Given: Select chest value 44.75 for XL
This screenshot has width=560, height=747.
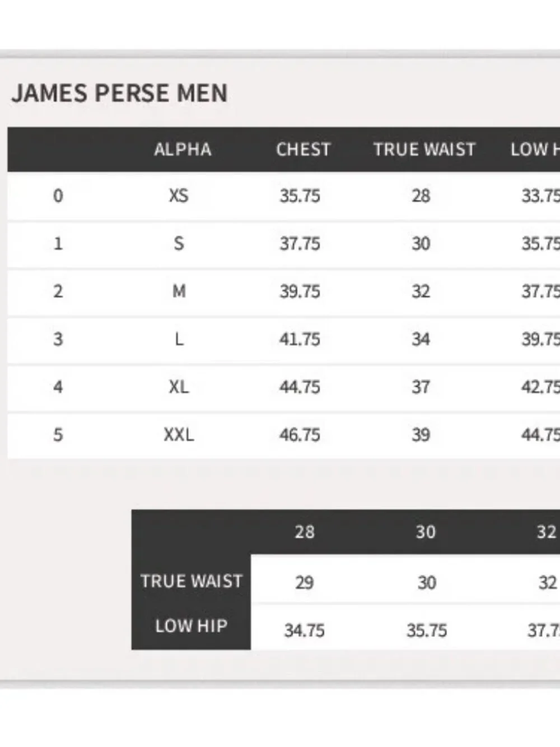Looking at the screenshot, I should pyautogui.click(x=300, y=387).
